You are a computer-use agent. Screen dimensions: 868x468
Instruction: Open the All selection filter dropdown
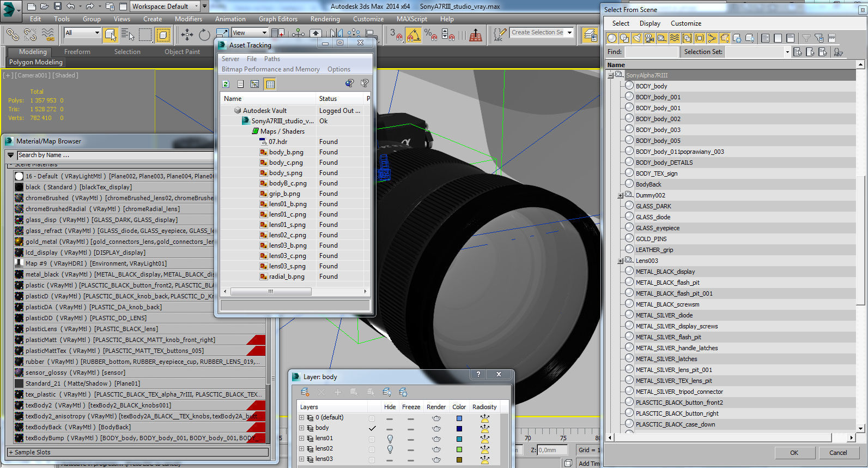(82, 33)
